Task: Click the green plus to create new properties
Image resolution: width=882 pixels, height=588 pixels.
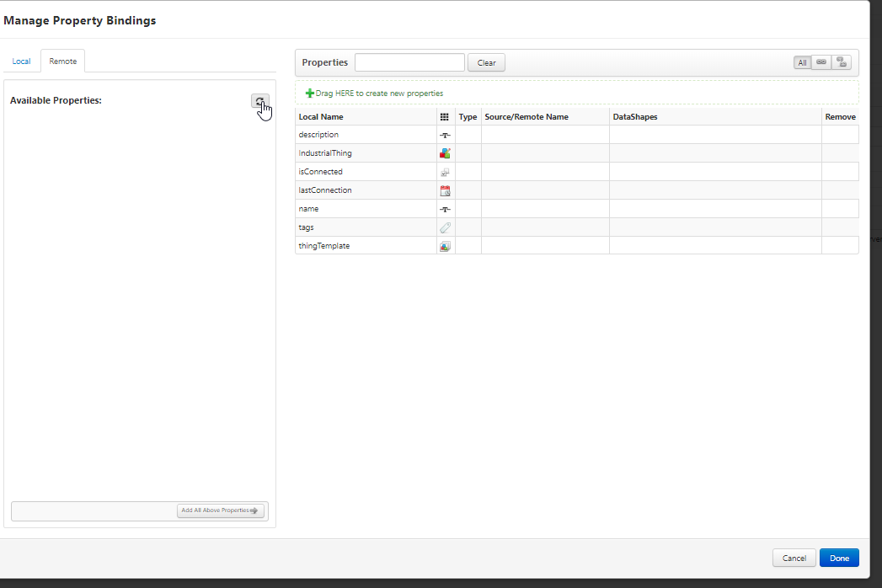Action: (312, 93)
